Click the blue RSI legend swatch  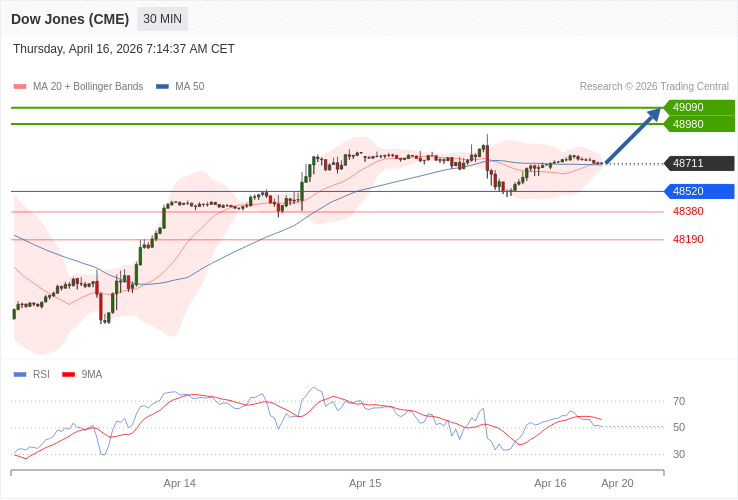pos(20,375)
